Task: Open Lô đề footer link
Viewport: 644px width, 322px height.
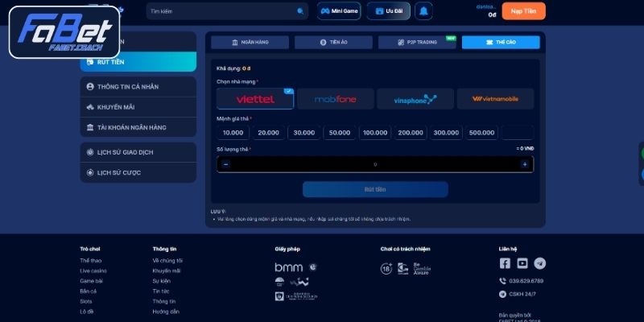Action: pos(87,312)
